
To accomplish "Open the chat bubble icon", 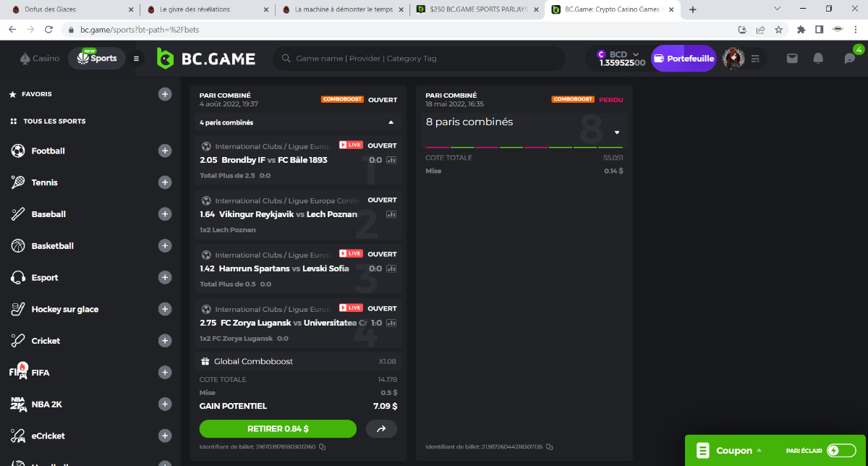I will pyautogui.click(x=850, y=59).
